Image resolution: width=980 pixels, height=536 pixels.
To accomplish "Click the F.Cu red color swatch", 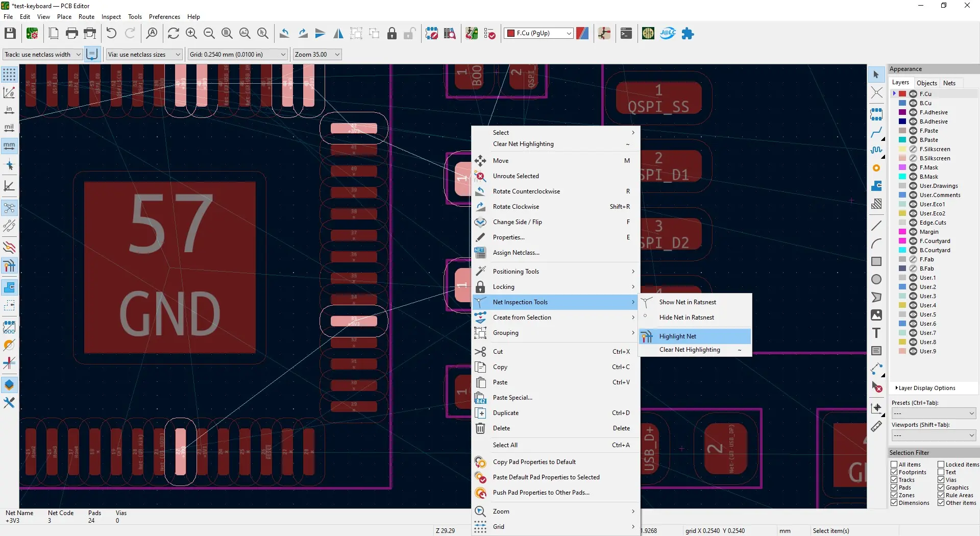I will (x=902, y=94).
